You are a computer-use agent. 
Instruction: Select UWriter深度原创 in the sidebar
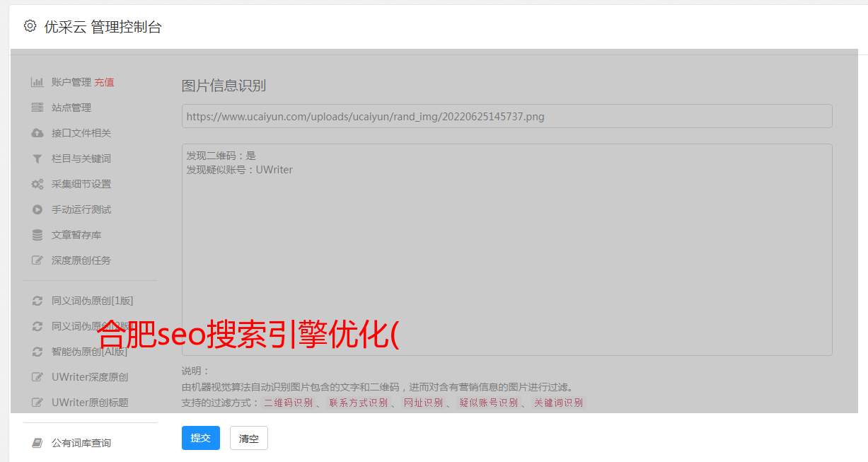point(89,377)
